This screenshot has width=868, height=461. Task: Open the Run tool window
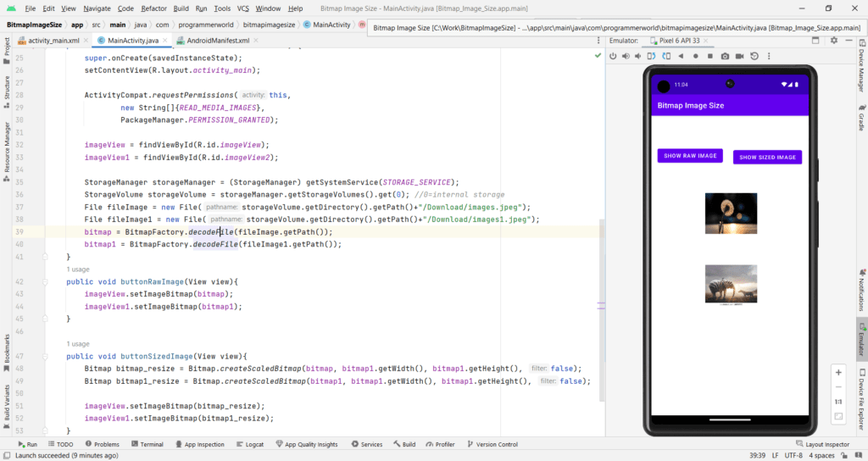click(x=27, y=444)
